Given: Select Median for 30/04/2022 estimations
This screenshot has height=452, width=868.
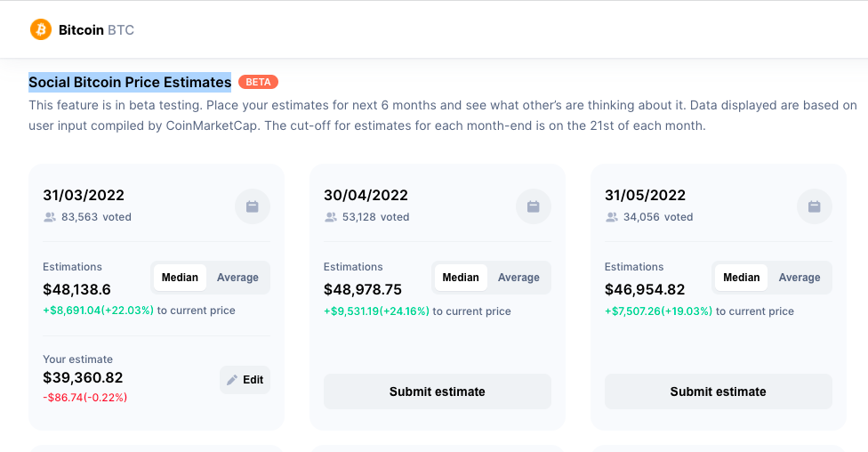Looking at the screenshot, I should [461, 278].
